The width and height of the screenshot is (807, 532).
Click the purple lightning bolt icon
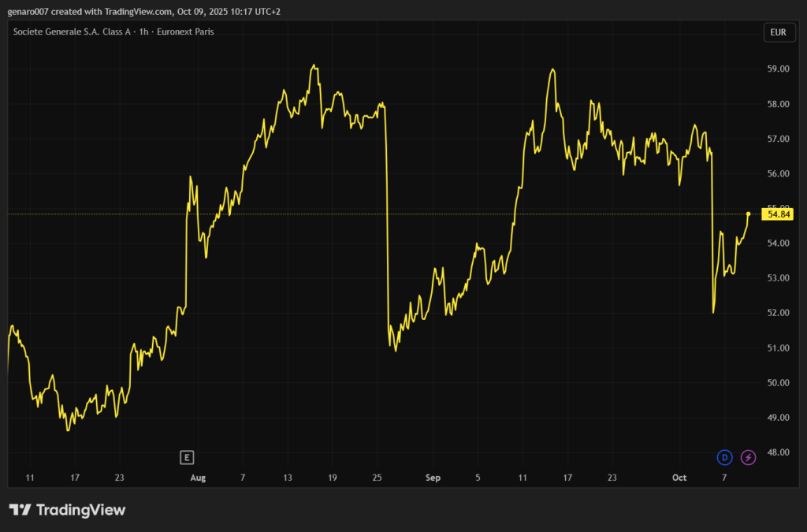coord(749,457)
